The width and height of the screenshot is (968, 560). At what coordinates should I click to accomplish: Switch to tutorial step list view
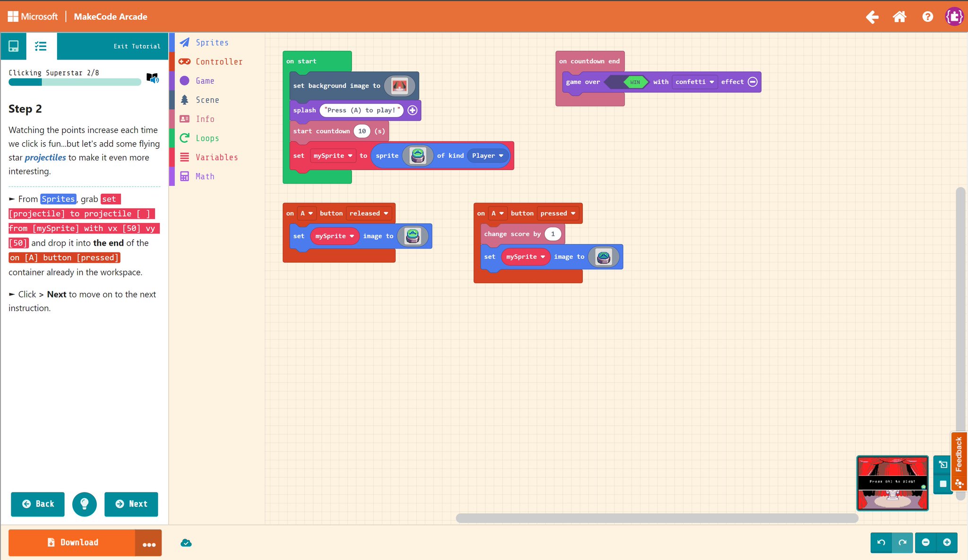click(x=41, y=46)
